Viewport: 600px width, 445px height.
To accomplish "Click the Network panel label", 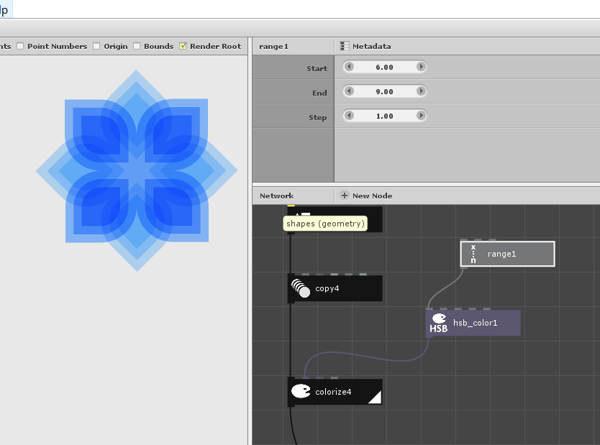I will [276, 196].
